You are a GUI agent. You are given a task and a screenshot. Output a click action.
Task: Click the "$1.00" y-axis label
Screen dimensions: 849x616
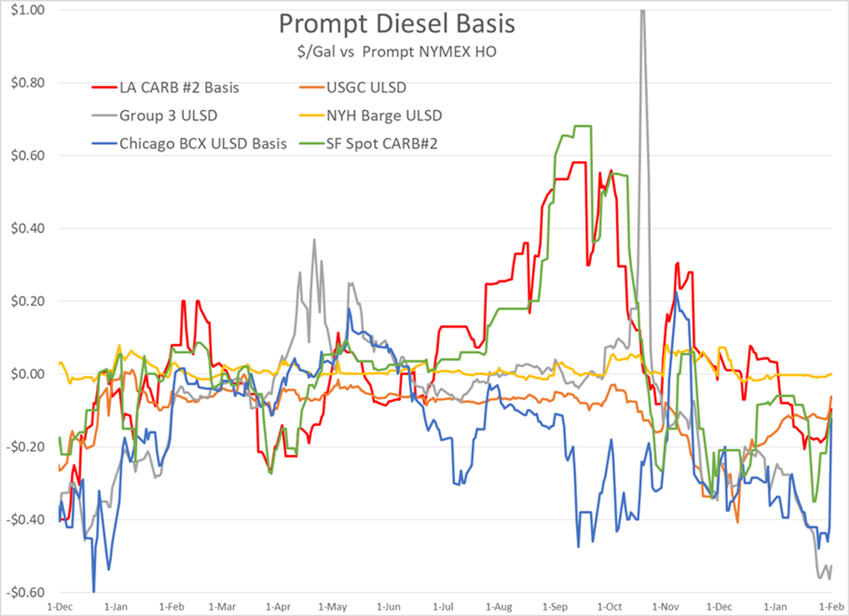pyautogui.click(x=28, y=10)
